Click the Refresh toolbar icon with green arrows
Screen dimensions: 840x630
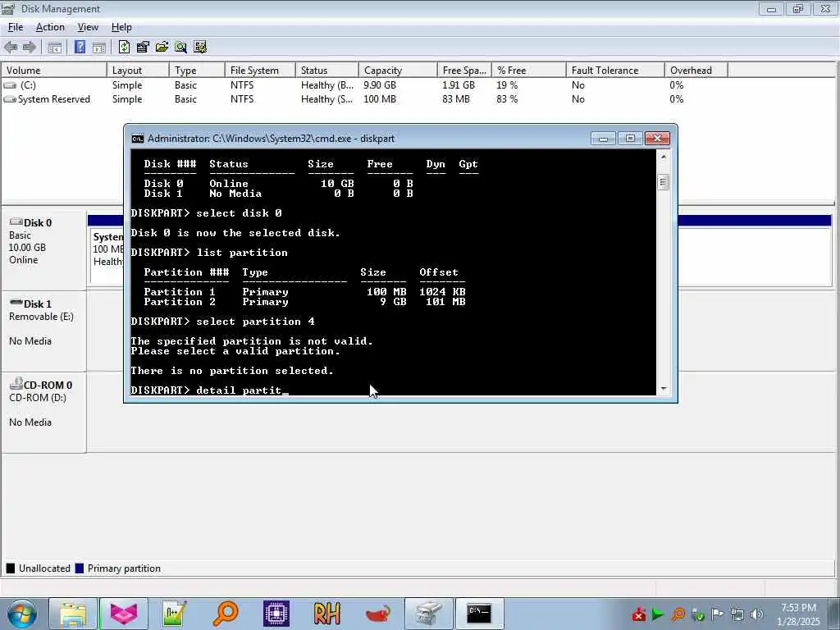(x=125, y=47)
